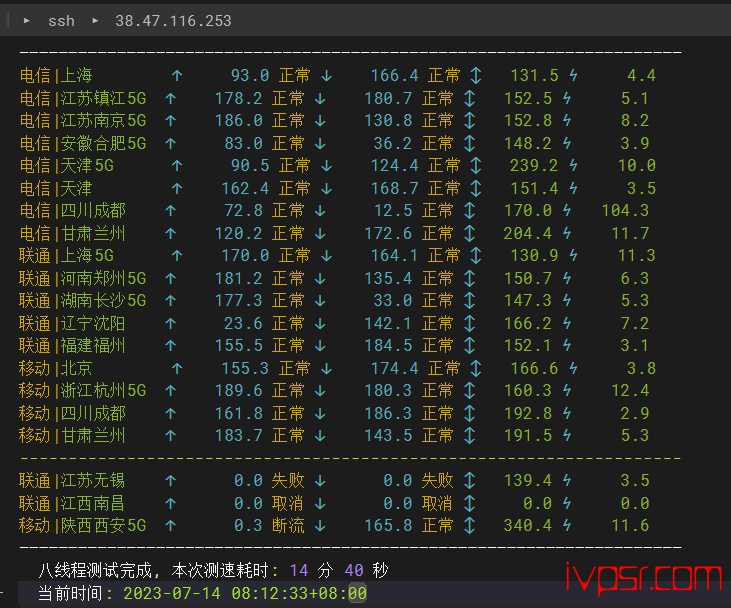Viewport: 731px width, 608px height.
Task: Click the download arrow in 电信|江苏镇江5G row
Action: coord(320,98)
